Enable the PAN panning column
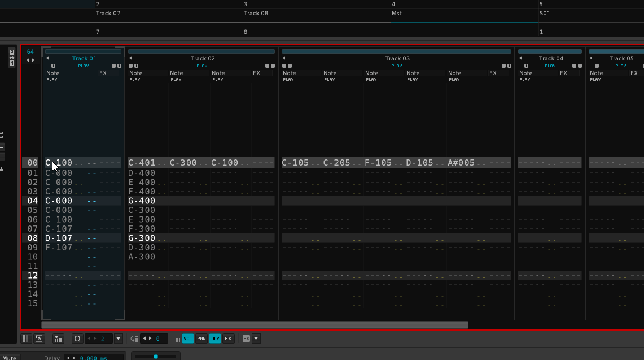The width and height of the screenshot is (644, 360). [201, 339]
